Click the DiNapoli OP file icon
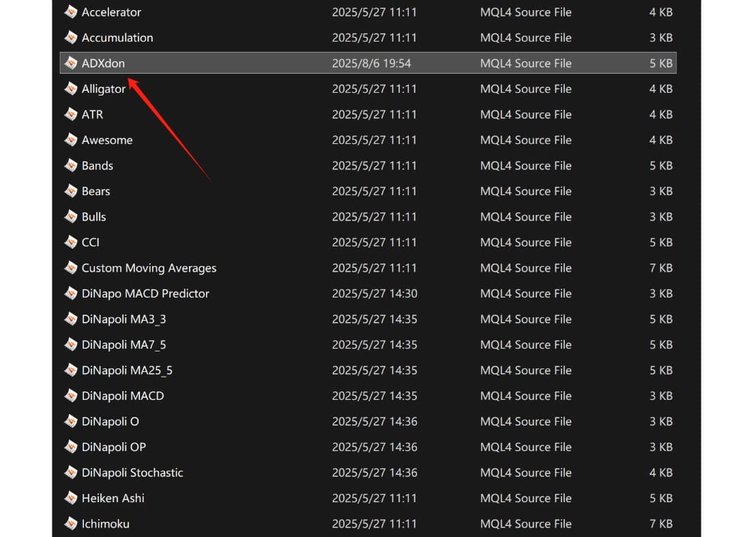Screen dimensions: 756x537 click(71, 446)
